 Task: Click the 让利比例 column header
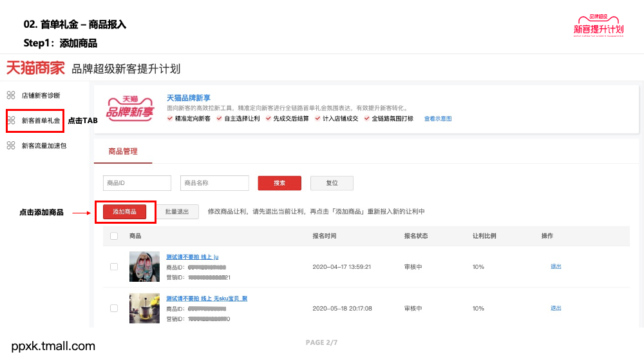point(484,236)
